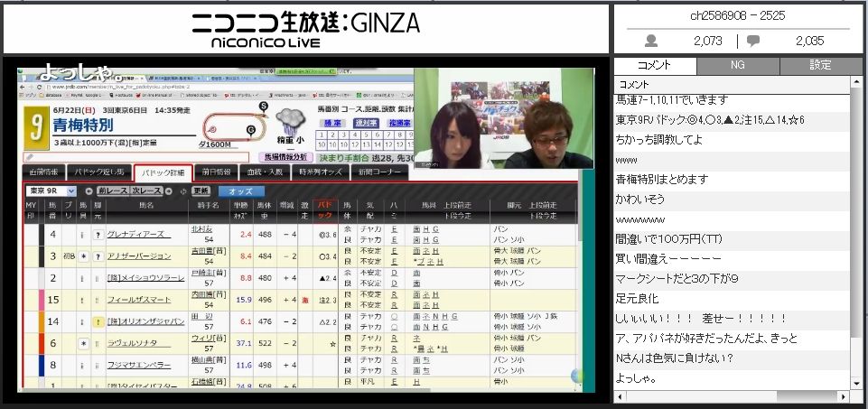Open horse link フィールザスマート

click(x=139, y=300)
